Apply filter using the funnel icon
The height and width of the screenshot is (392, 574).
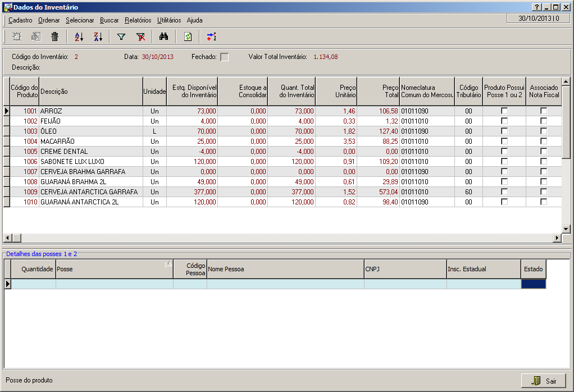pyautogui.click(x=121, y=37)
